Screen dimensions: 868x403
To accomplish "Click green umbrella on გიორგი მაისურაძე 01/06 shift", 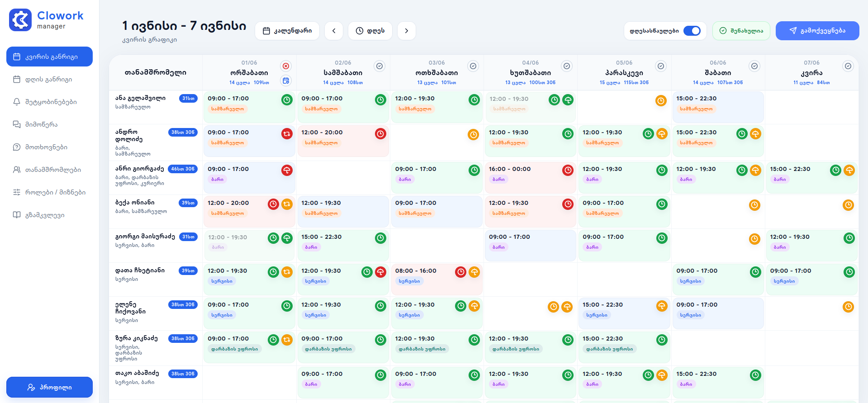I will 287,238.
